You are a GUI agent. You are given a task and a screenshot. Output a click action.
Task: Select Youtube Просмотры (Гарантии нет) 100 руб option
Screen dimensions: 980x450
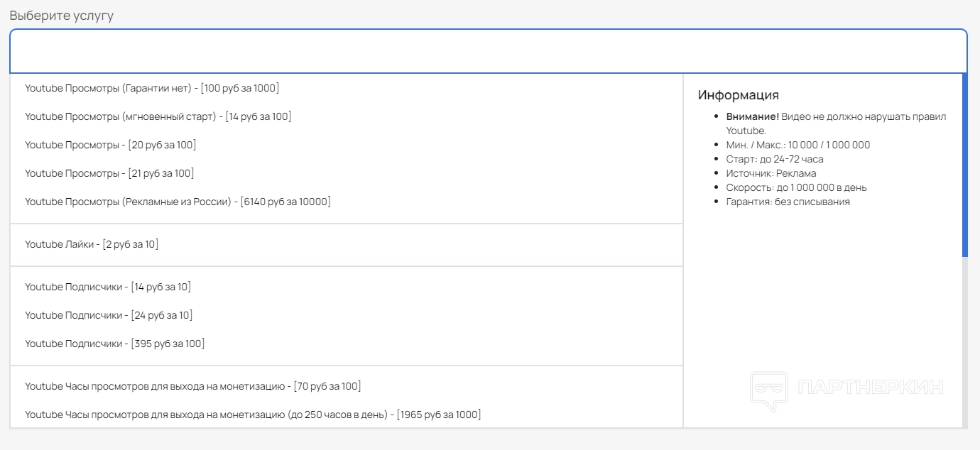pyautogui.click(x=152, y=88)
